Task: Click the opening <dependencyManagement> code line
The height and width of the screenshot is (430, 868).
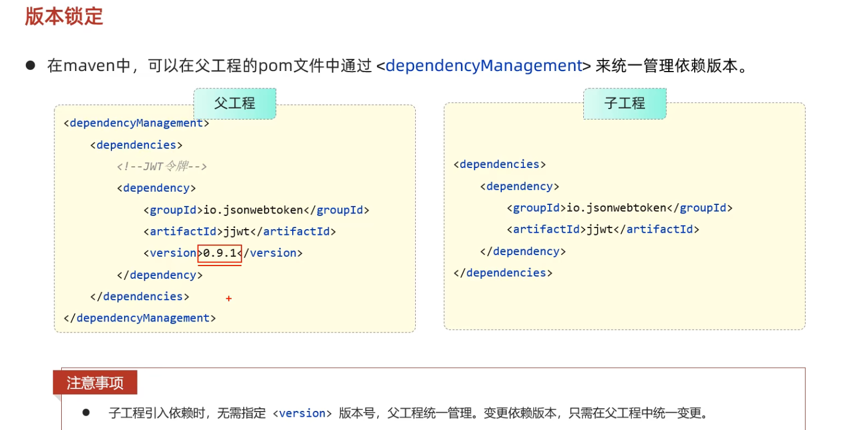Action: coord(136,123)
